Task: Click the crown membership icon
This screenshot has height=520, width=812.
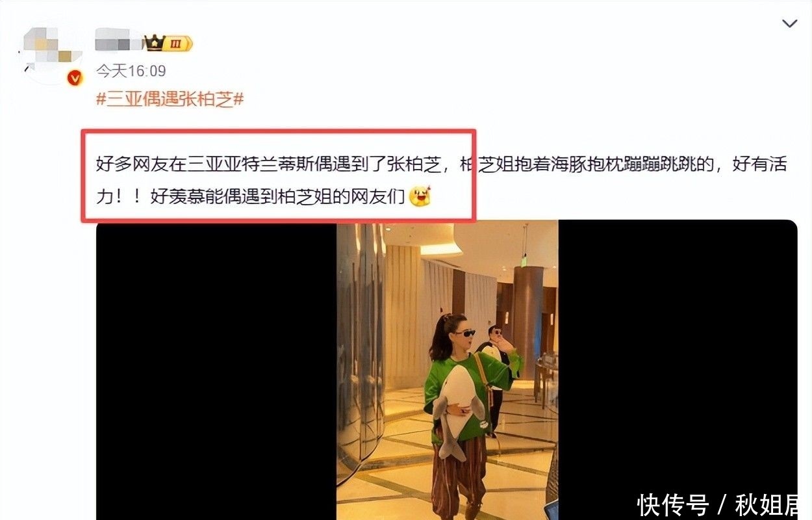Action: pyautogui.click(x=154, y=44)
